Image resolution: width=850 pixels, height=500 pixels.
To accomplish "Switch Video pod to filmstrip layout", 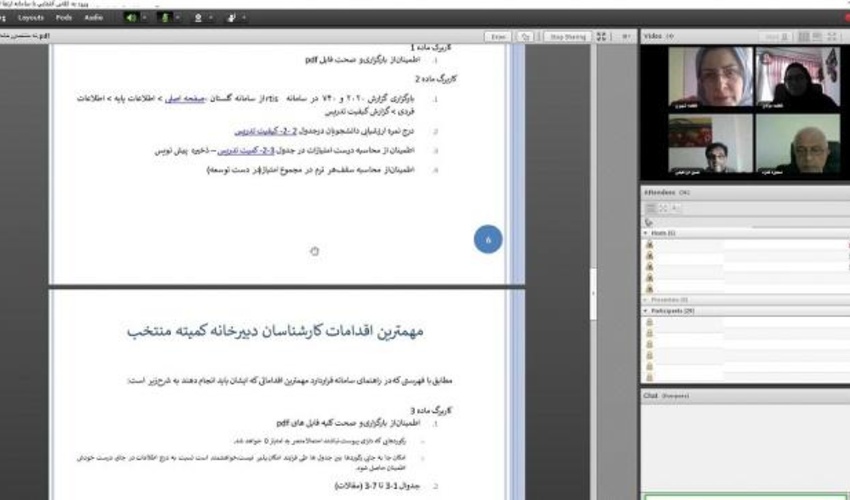I will click(x=817, y=37).
